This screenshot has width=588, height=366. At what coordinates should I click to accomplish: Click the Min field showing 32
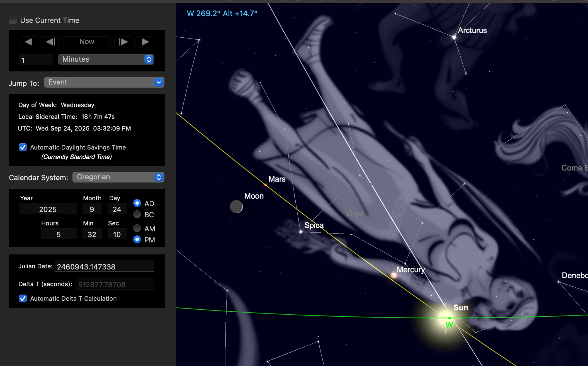point(92,234)
